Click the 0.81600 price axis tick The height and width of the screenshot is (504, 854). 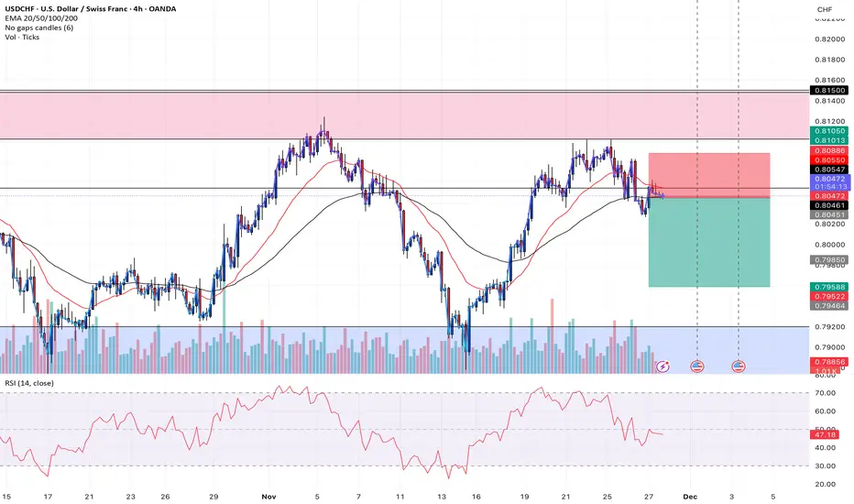(x=830, y=80)
